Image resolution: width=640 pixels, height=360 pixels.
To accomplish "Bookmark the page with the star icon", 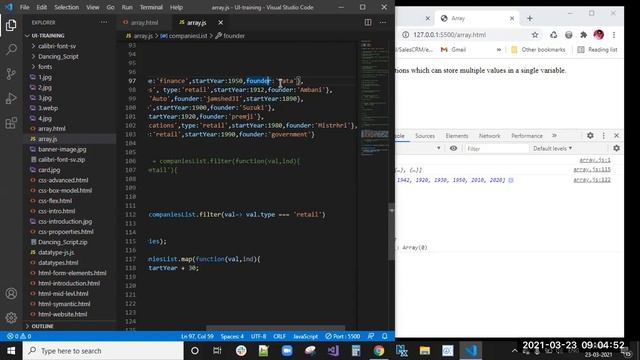I will 535,35.
